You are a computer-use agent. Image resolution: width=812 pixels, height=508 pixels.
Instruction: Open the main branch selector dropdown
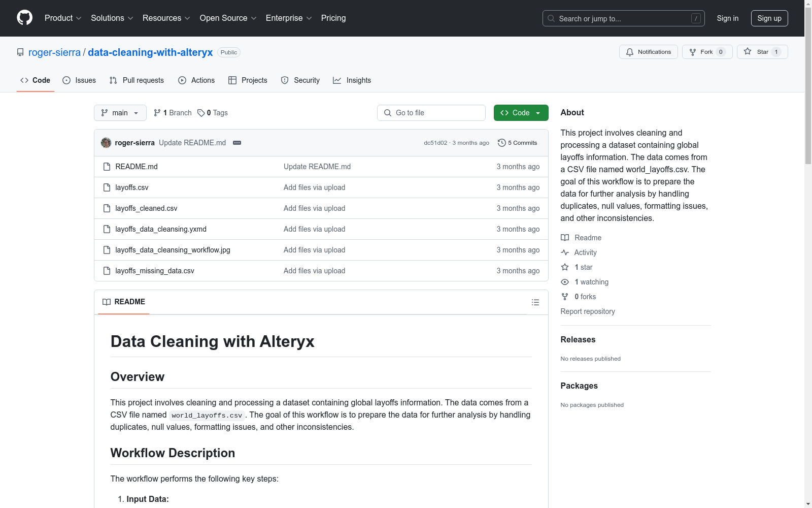120,113
